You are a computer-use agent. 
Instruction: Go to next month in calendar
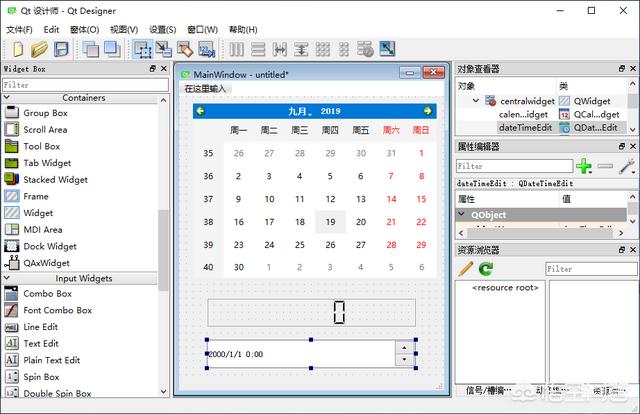427,111
